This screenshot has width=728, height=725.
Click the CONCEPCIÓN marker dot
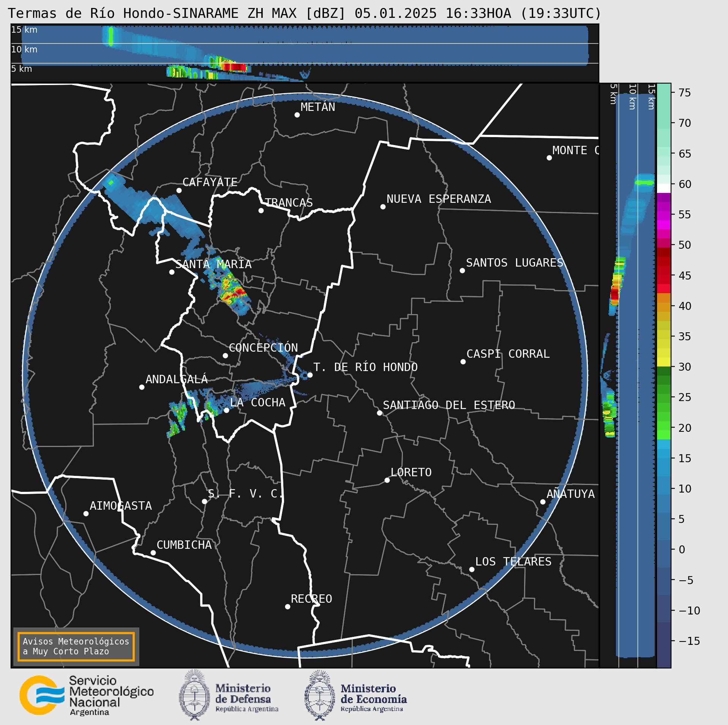click(x=225, y=355)
